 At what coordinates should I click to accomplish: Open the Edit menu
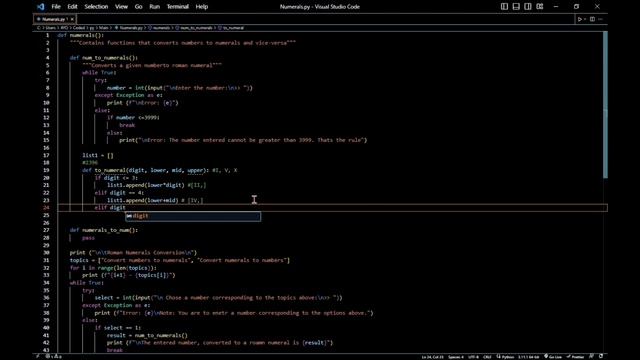point(72,7)
